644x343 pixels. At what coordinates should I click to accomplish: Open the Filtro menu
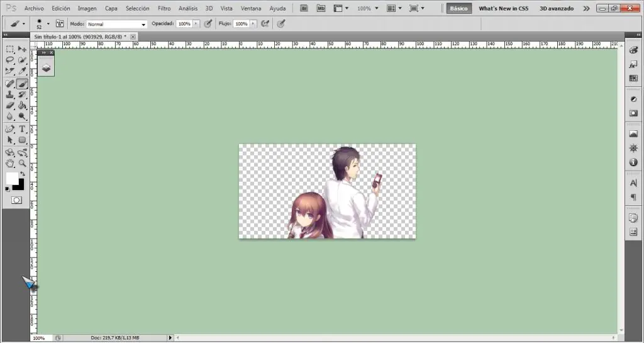164,8
